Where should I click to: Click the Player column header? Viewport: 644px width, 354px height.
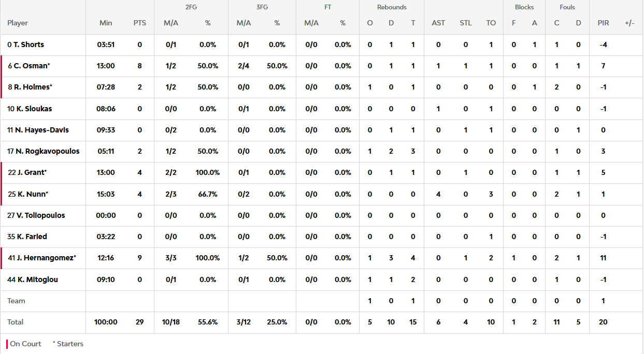(x=18, y=23)
